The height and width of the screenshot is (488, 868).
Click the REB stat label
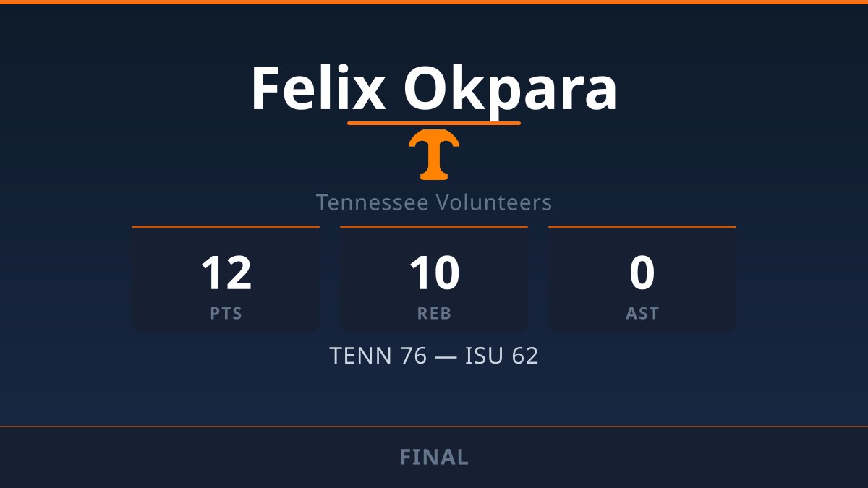click(434, 314)
